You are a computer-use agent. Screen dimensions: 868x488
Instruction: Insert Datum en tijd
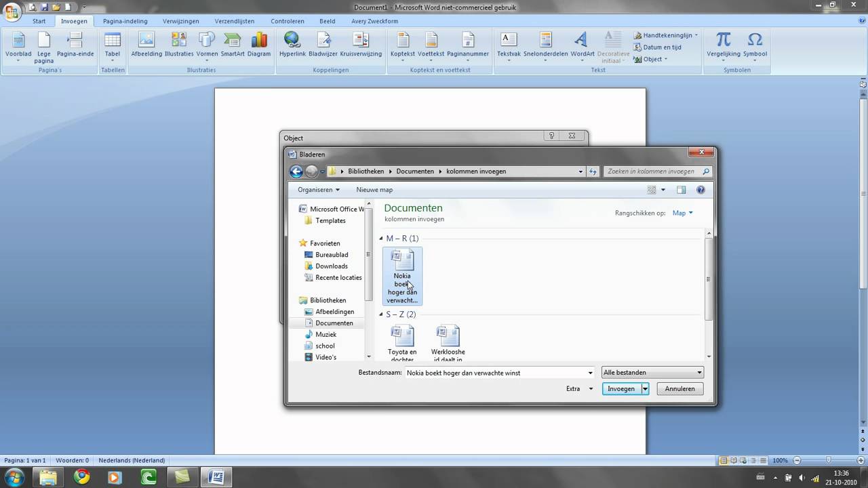(x=657, y=47)
